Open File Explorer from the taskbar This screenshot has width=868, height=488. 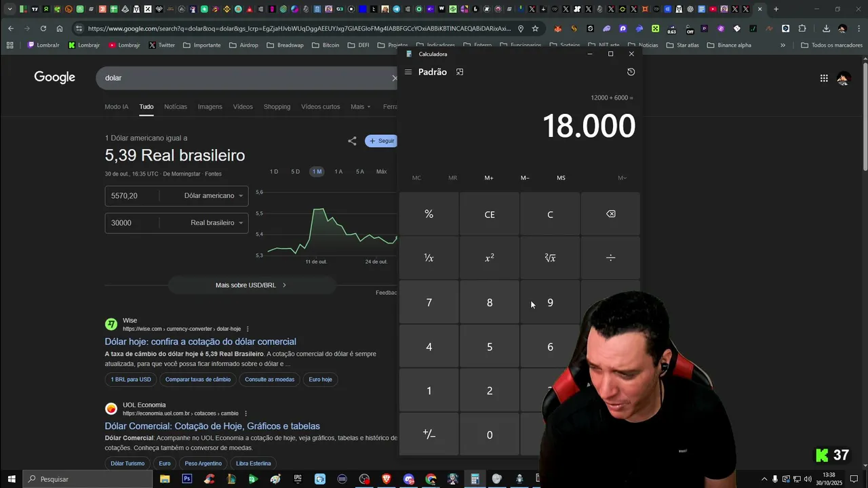coord(165,479)
